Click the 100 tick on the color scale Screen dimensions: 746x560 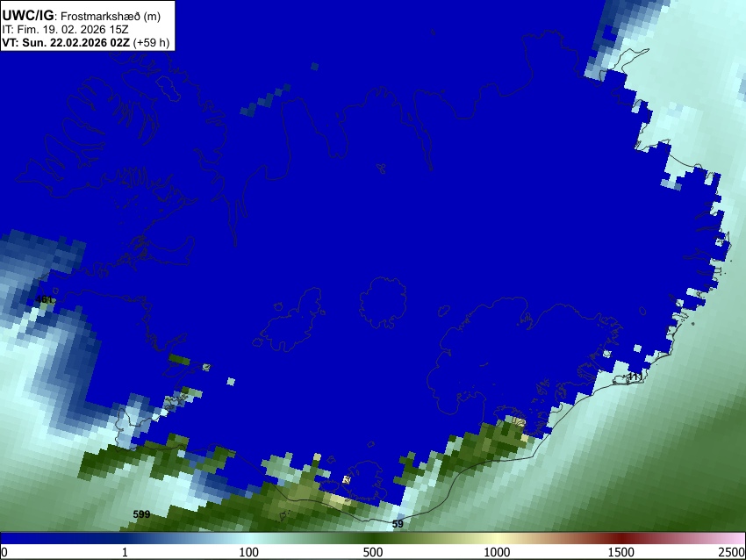[249, 552]
